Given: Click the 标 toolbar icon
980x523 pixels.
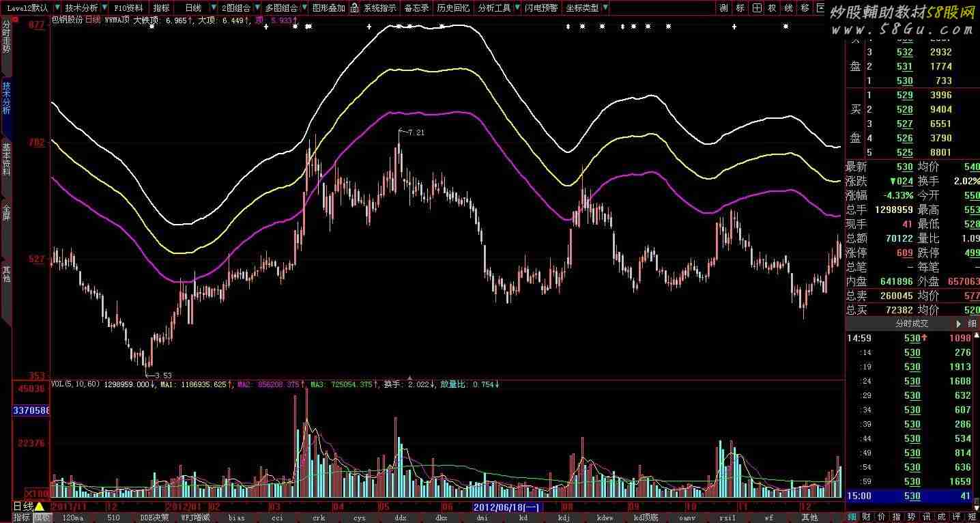Looking at the screenshot, I should point(740,8).
